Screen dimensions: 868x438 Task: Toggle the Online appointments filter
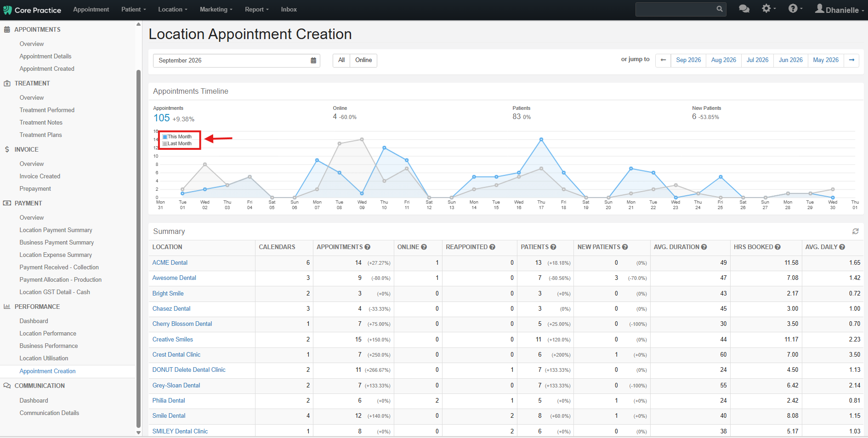(x=363, y=60)
